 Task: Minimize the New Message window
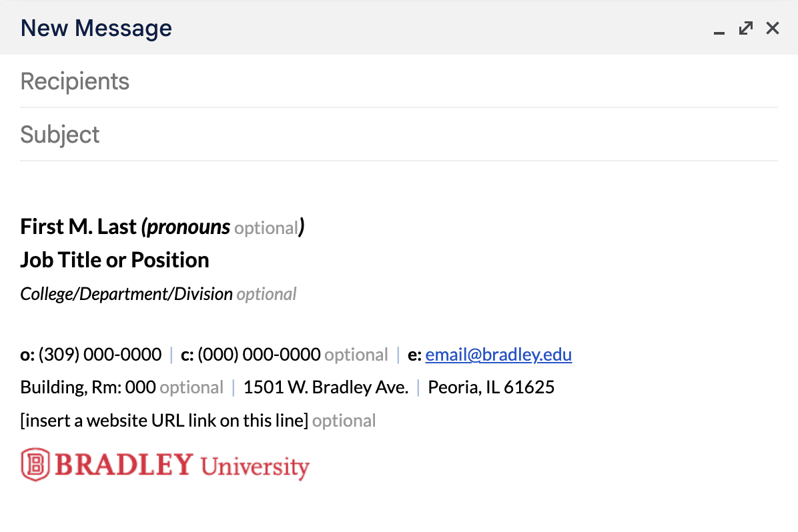[x=719, y=29]
